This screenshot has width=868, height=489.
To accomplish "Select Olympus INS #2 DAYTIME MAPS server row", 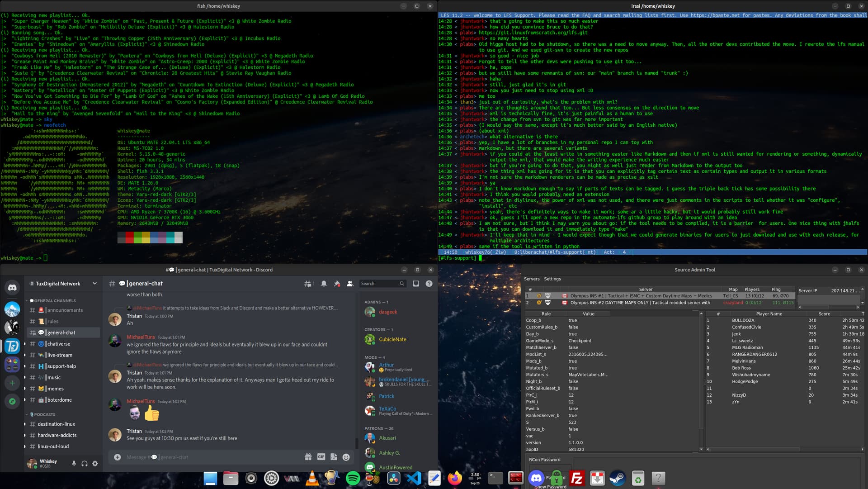I will pos(660,303).
